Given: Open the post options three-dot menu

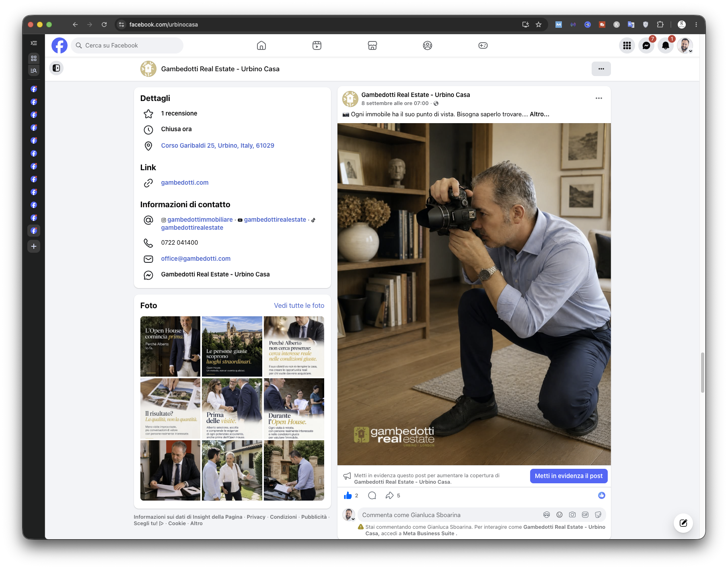Looking at the screenshot, I should pyautogui.click(x=599, y=98).
